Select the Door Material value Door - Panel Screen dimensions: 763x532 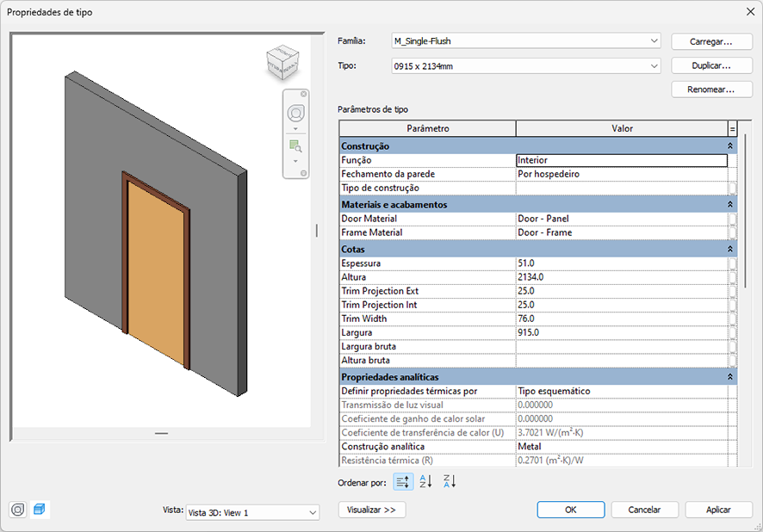[622, 219]
